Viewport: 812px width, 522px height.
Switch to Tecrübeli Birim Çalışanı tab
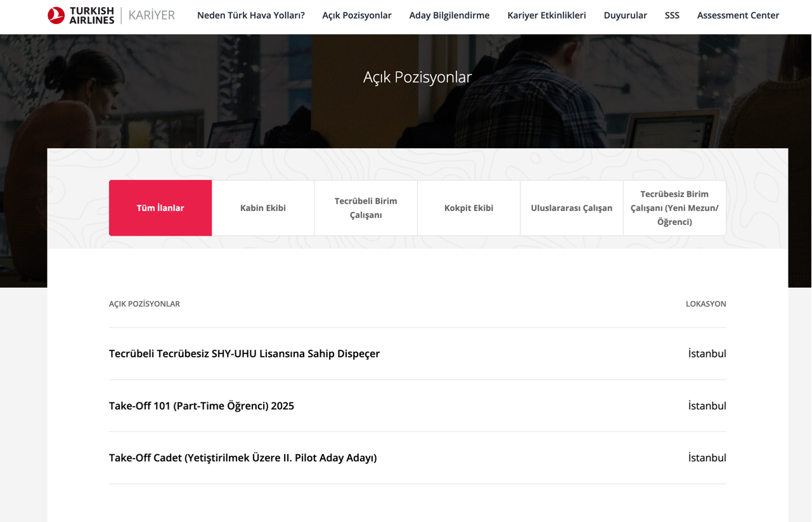[366, 208]
